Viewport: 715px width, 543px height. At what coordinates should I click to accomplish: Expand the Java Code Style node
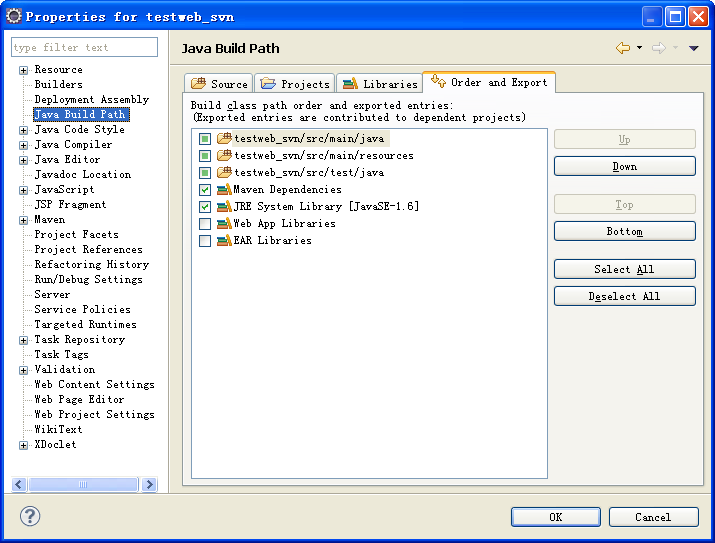click(x=23, y=130)
